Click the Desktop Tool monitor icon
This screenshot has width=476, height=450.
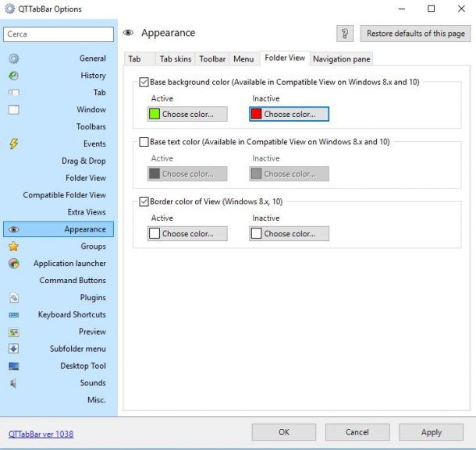click(x=14, y=367)
